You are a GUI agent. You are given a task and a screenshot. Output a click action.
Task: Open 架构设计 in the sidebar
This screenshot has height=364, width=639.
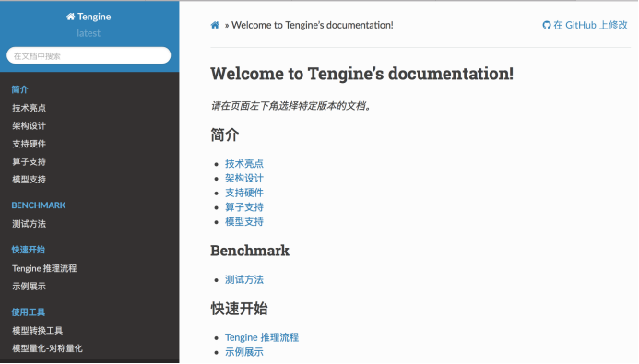coord(29,126)
